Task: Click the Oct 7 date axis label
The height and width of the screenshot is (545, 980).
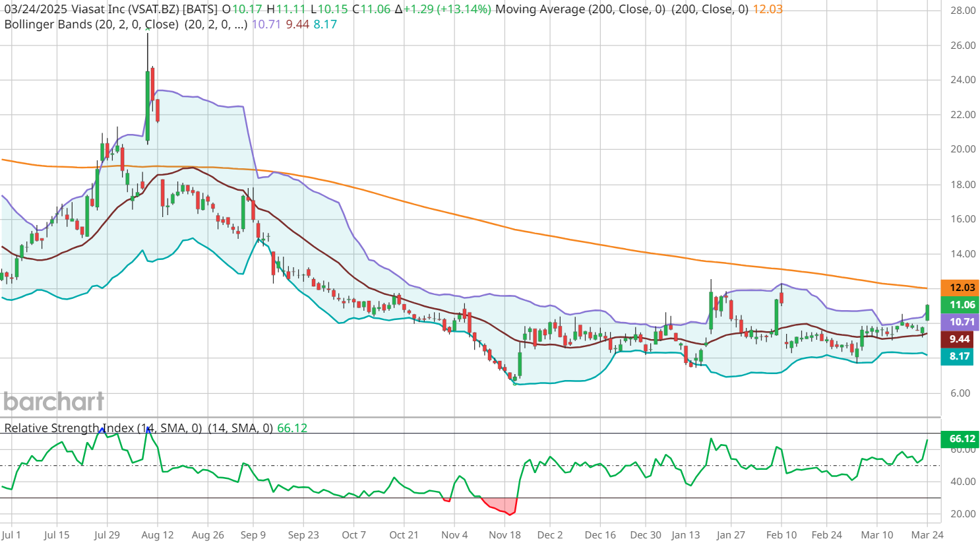Action: [x=354, y=535]
